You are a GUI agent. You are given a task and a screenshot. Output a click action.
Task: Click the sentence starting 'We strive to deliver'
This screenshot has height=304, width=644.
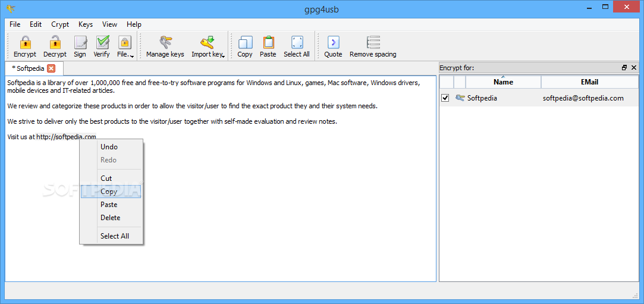pos(172,121)
